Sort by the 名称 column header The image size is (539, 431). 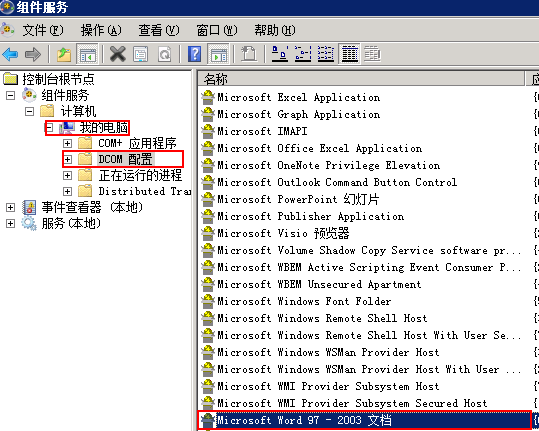tap(361, 79)
